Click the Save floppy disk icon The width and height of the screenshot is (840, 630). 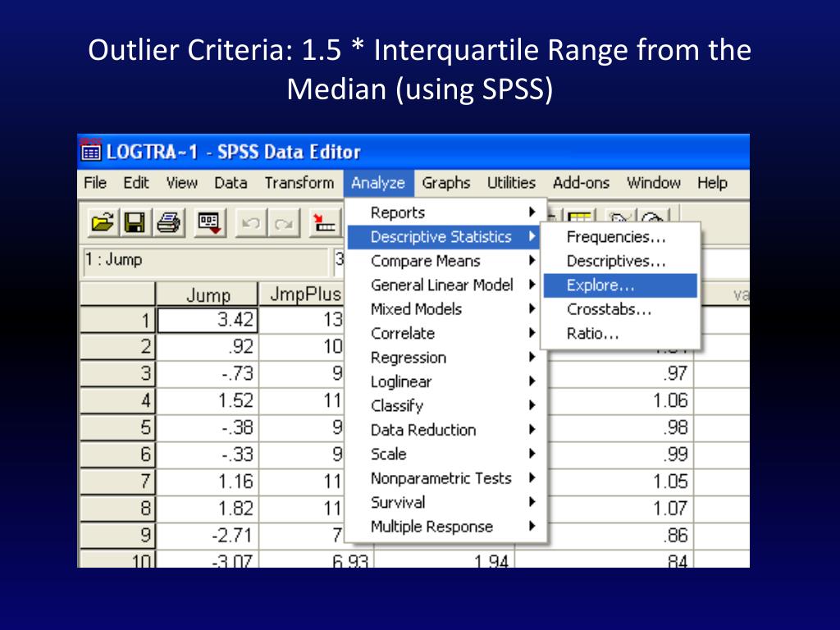point(135,222)
